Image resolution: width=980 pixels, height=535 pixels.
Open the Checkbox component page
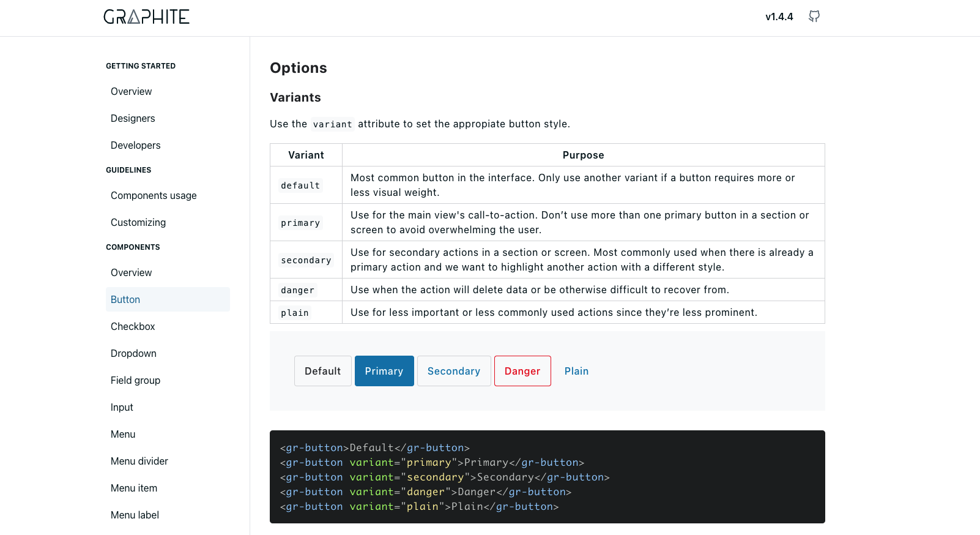(168, 326)
